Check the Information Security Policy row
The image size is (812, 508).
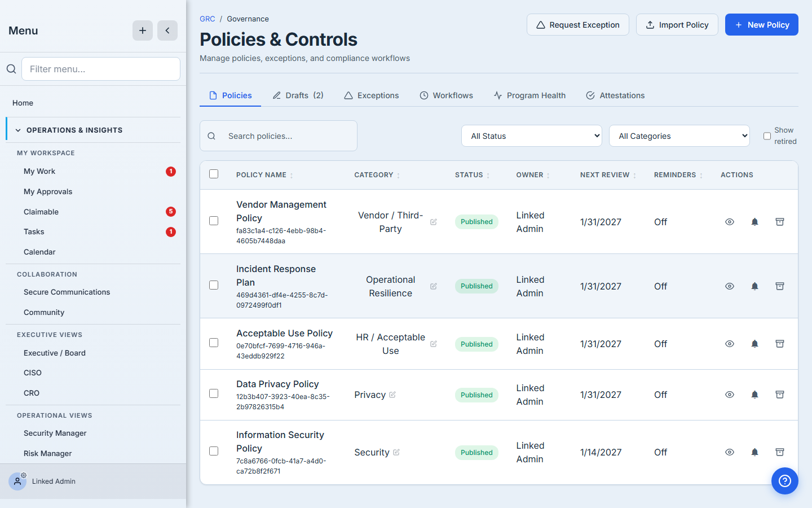(x=214, y=451)
